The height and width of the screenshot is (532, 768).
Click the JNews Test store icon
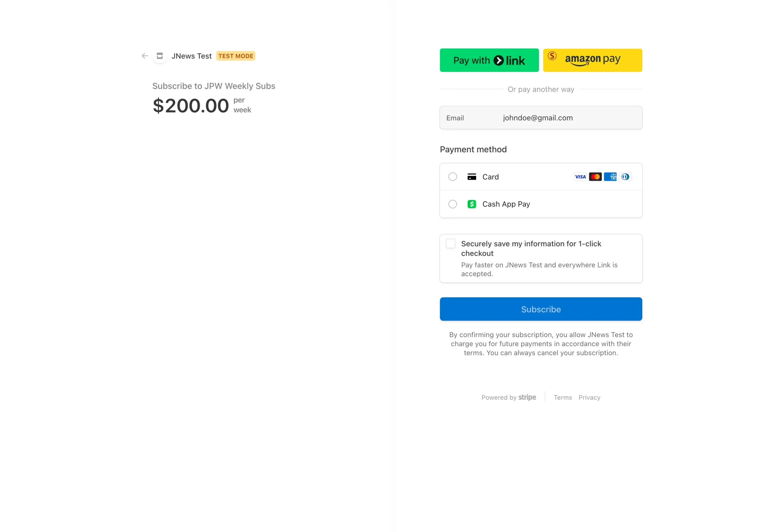(x=160, y=56)
